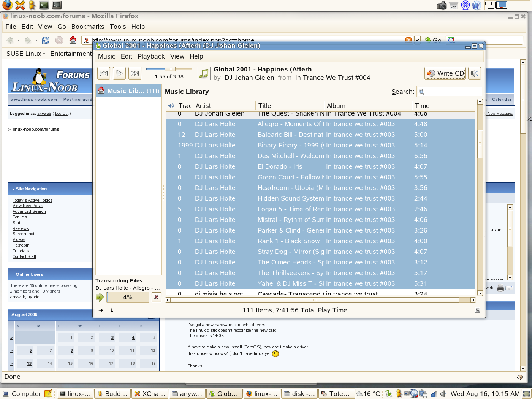The width and height of the screenshot is (532, 399).
Task: Click Firefox Home button
Action: coord(73,40)
